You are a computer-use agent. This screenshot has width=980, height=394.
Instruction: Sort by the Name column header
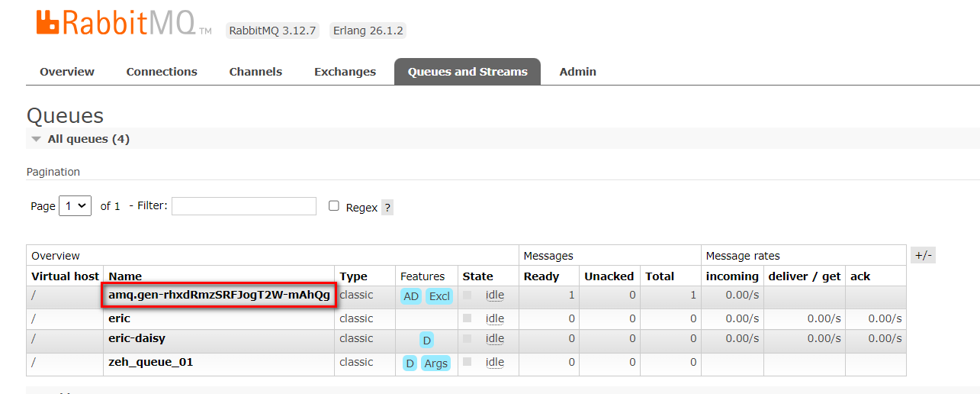point(125,276)
